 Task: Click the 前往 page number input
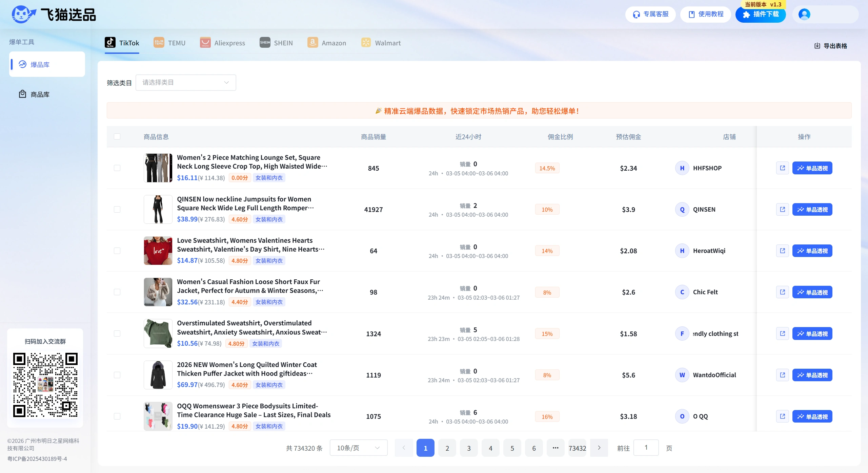click(x=646, y=448)
